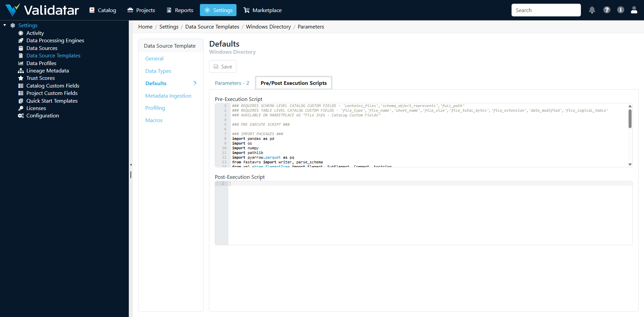Collapse the left sidebar panel
This screenshot has height=317, width=644.
click(131, 164)
